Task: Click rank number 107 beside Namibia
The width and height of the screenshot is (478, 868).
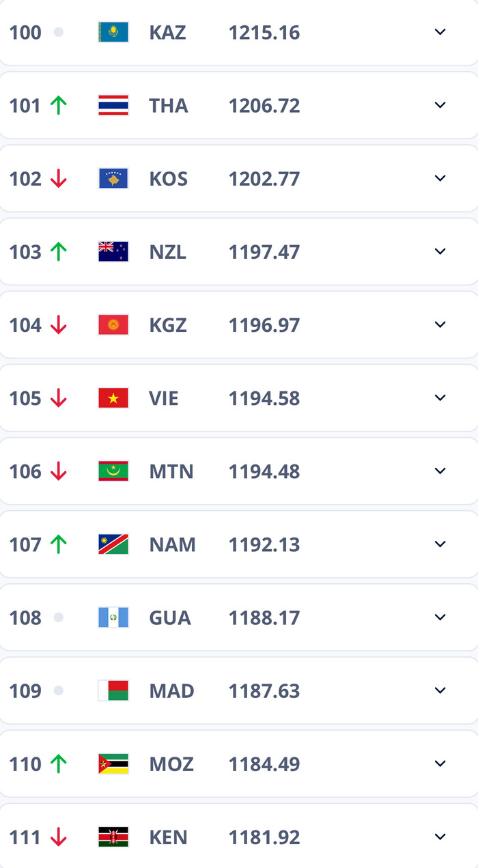Action: pyautogui.click(x=24, y=544)
